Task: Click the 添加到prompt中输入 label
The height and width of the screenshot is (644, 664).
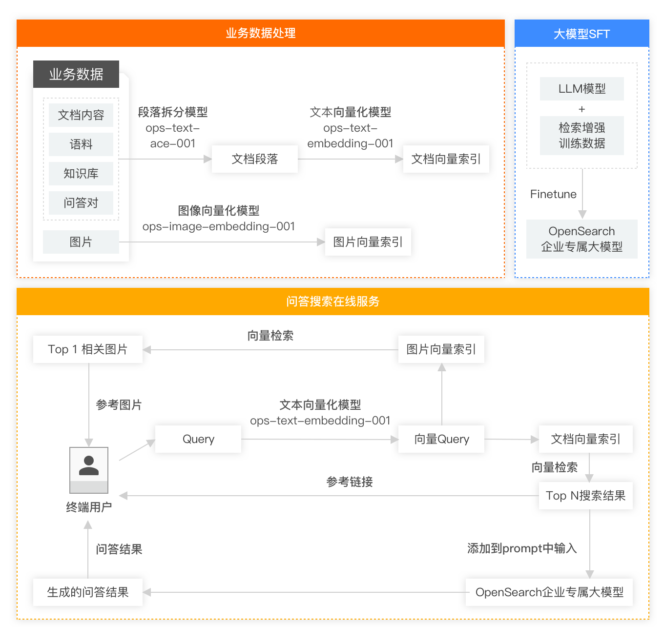Action: click(x=522, y=548)
